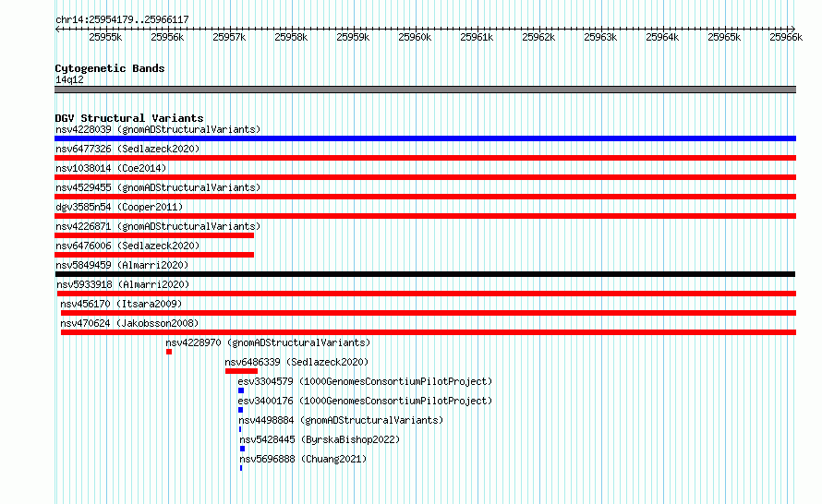This screenshot has height=504, width=822.
Task: Click the black nsv5849459 variant bar
Action: (425, 274)
